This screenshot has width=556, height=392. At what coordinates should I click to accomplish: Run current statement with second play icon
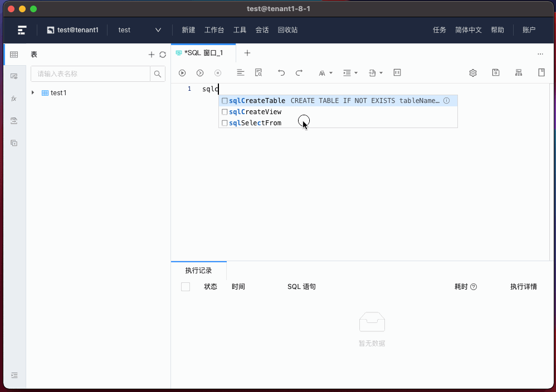200,72
